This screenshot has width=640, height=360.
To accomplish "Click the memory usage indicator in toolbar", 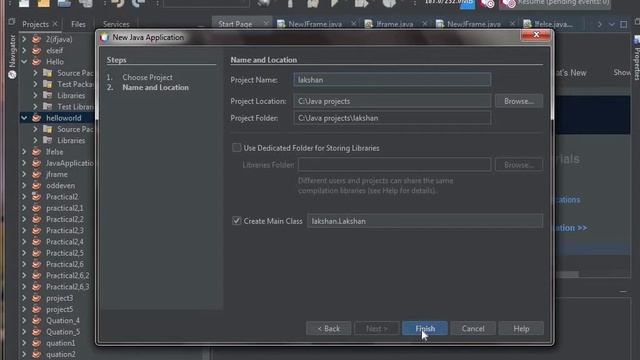I will click(x=449, y=3).
